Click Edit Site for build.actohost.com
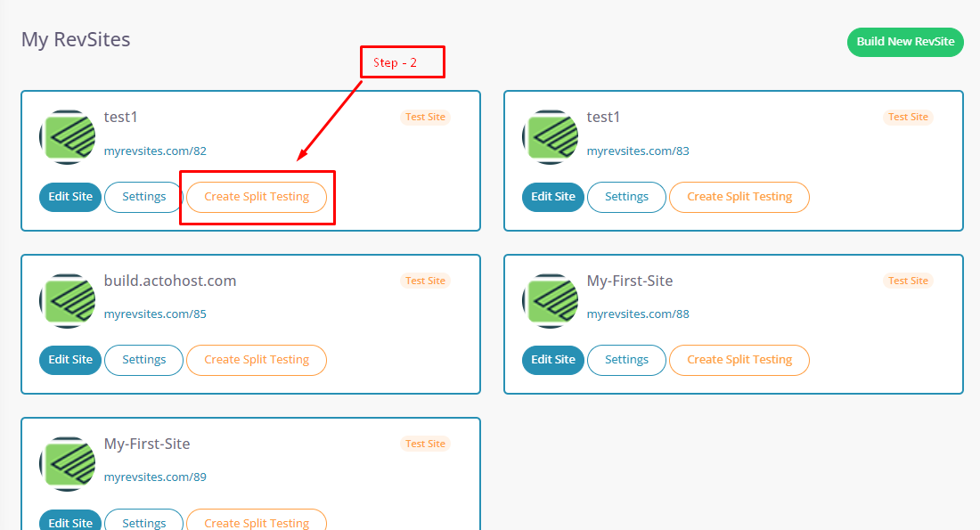 (69, 360)
